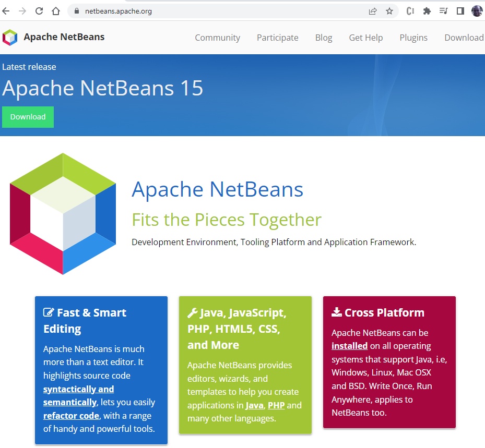The width and height of the screenshot is (485, 448).
Task: Open the Plugins nav link
Action: pos(413,38)
